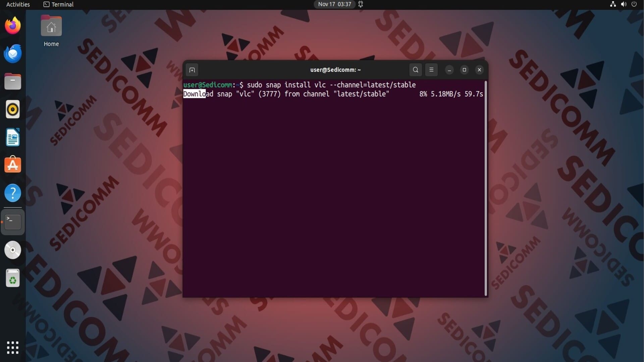Open the clock and calendar panel
Viewport: 644px width, 362px height.
click(334, 4)
